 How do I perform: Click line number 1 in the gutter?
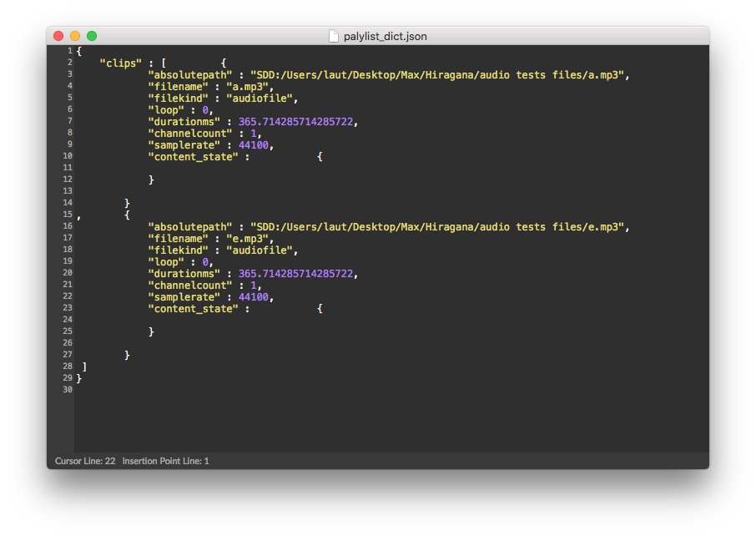pos(70,51)
